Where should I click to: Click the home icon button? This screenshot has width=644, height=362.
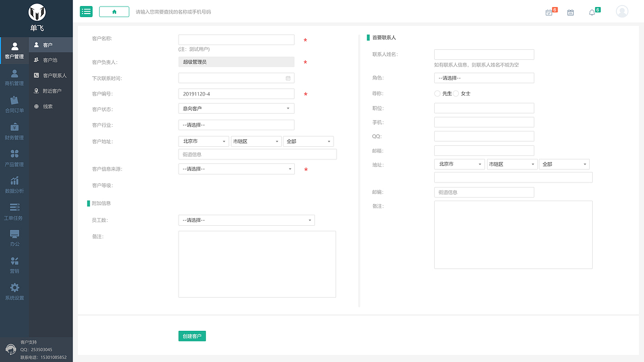click(114, 12)
